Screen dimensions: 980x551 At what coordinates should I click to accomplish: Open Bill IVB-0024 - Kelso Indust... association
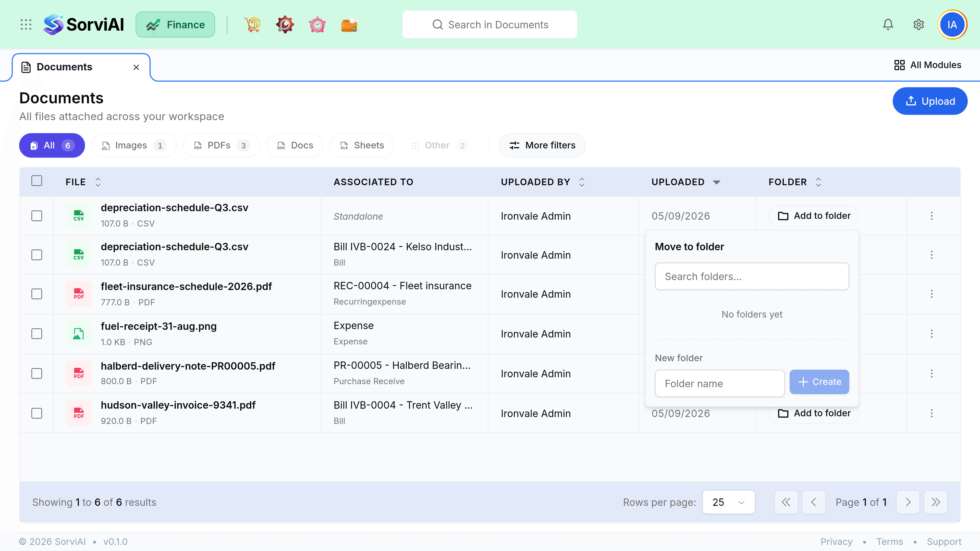[402, 247]
